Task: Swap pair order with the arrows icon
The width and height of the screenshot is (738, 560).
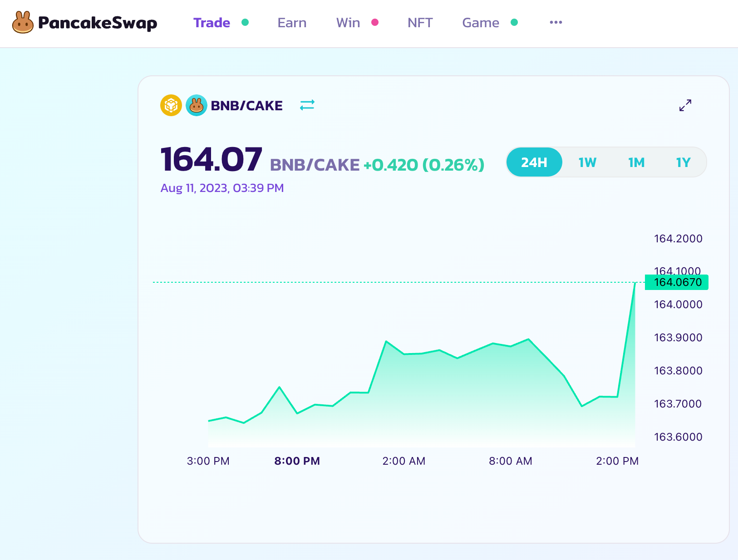Action: point(307,105)
